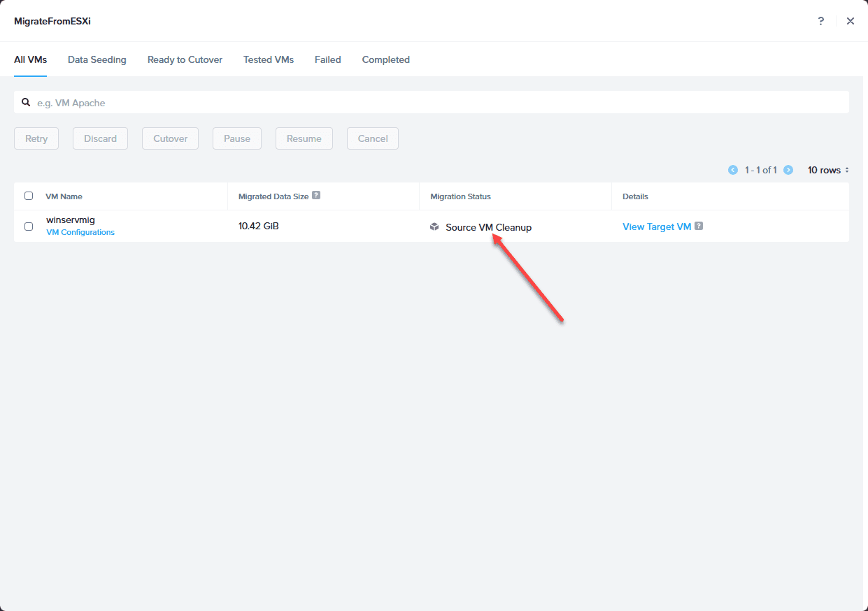
Task: Click the Migrated Data Size info icon
Action: click(x=316, y=196)
